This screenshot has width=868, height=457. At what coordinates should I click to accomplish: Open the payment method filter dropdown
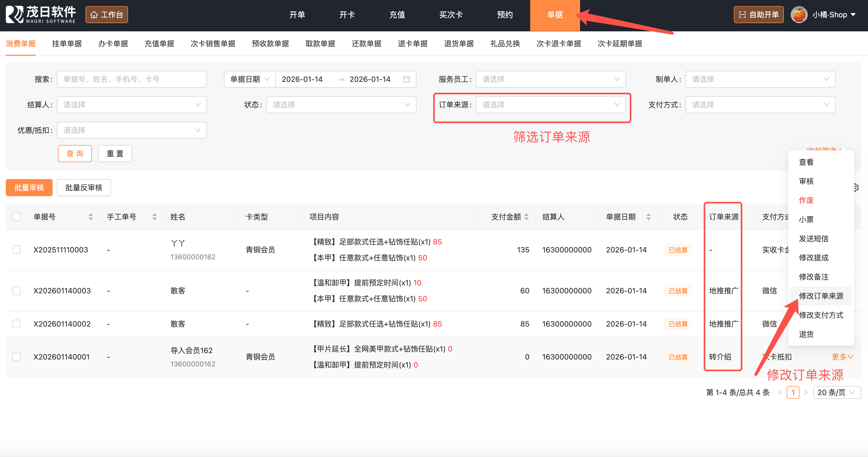coord(760,105)
